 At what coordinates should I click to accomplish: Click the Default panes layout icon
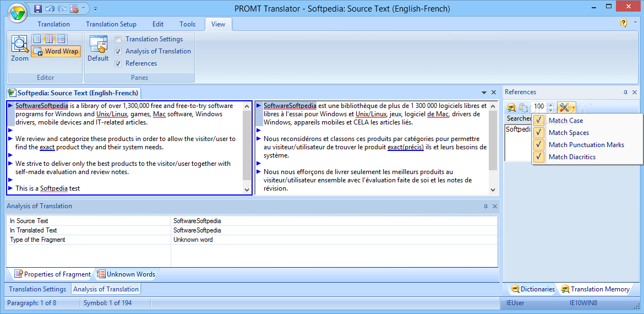[98, 48]
